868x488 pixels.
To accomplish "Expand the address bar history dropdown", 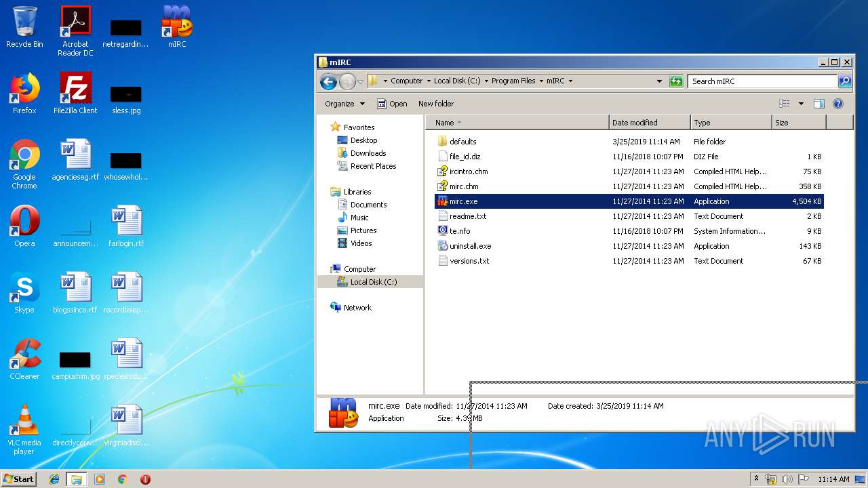I will tap(659, 81).
